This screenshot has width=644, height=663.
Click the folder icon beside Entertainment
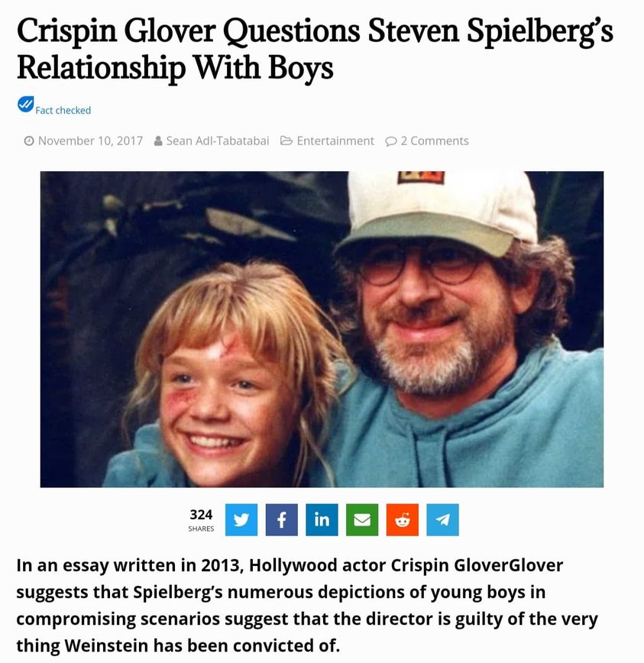(286, 141)
